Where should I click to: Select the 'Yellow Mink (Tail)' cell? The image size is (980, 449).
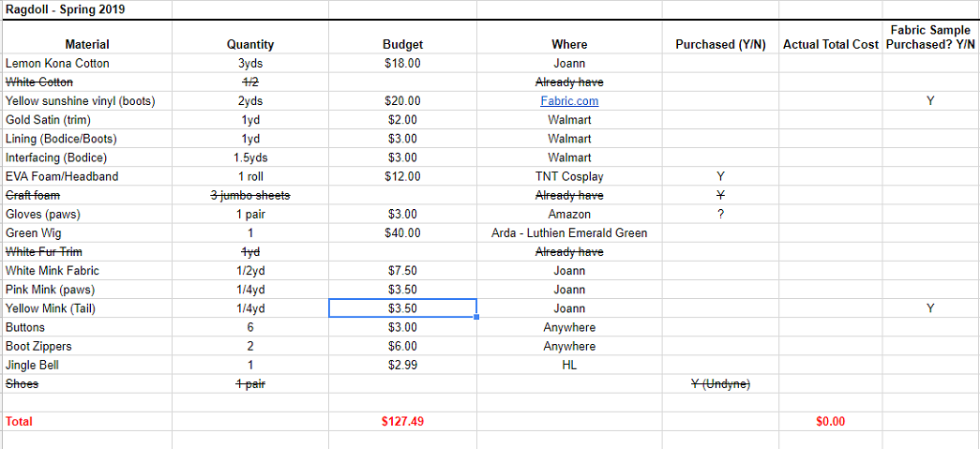87,308
